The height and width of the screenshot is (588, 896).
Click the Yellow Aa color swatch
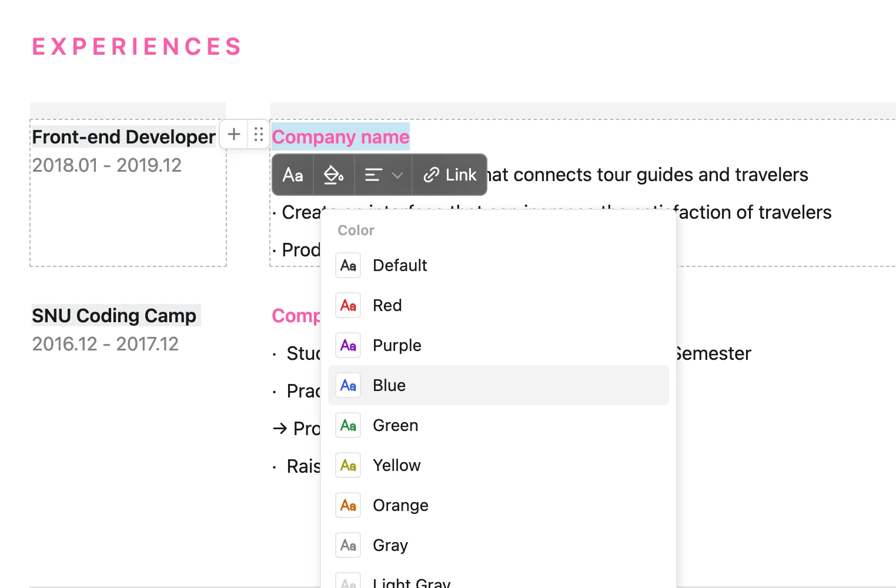(348, 465)
